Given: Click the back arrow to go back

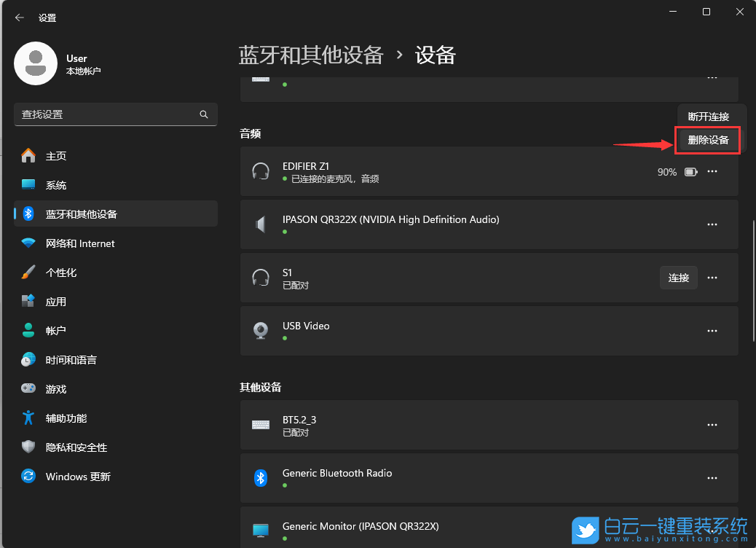Looking at the screenshot, I should tap(20, 17).
